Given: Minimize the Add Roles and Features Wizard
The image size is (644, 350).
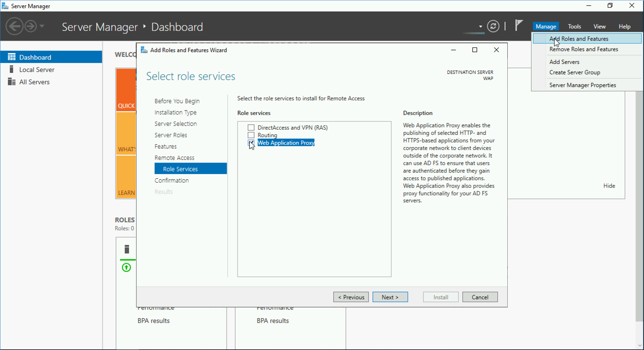Looking at the screenshot, I should tap(453, 50).
